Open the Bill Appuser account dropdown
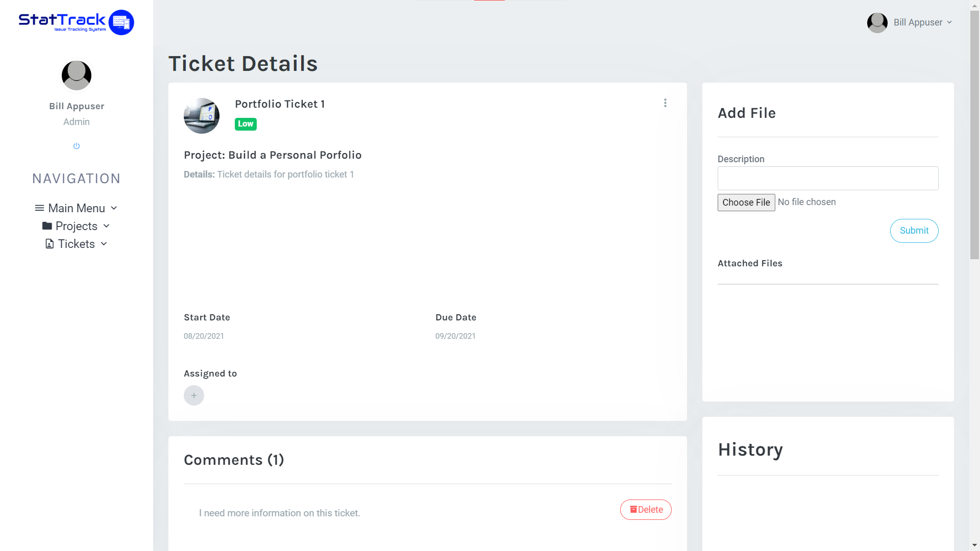 pyautogui.click(x=910, y=22)
